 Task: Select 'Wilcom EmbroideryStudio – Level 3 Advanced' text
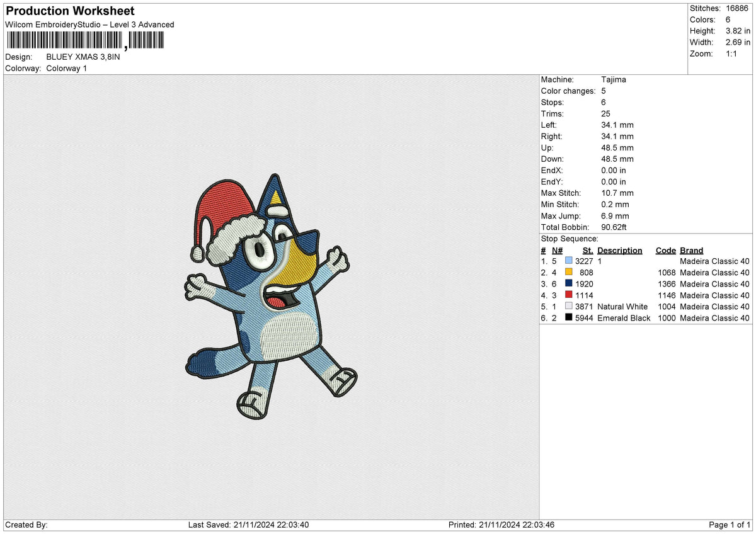pyautogui.click(x=89, y=25)
